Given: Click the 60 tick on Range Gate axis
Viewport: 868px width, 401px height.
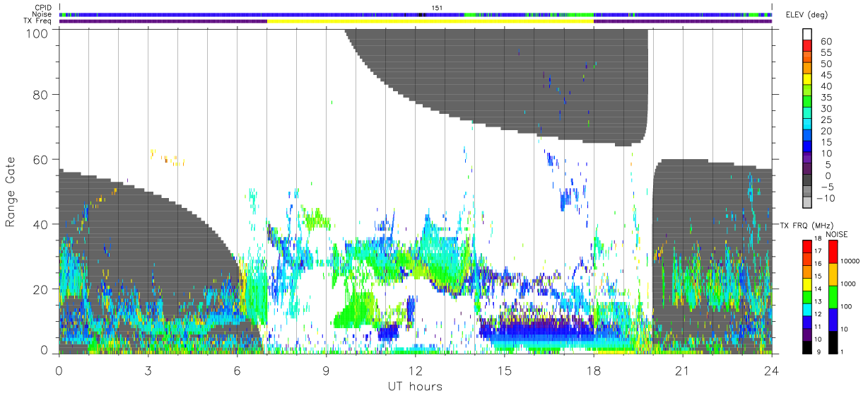Looking at the screenshot, I should point(40,159).
